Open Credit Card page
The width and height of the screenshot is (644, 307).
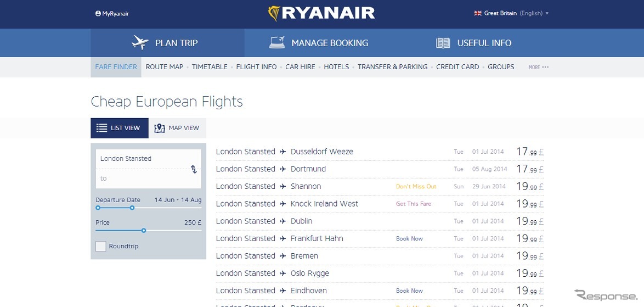[457, 67]
